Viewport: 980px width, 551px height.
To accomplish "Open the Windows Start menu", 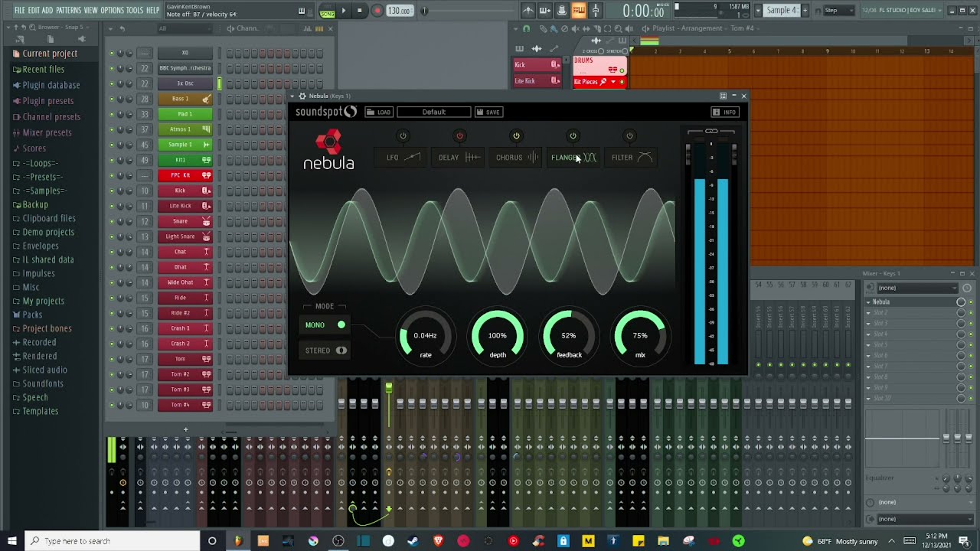I will tap(12, 541).
